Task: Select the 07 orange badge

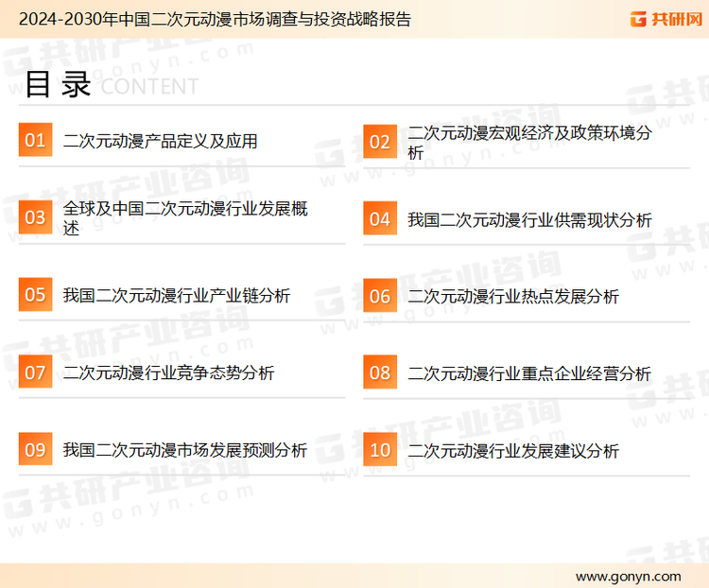Action: point(35,372)
